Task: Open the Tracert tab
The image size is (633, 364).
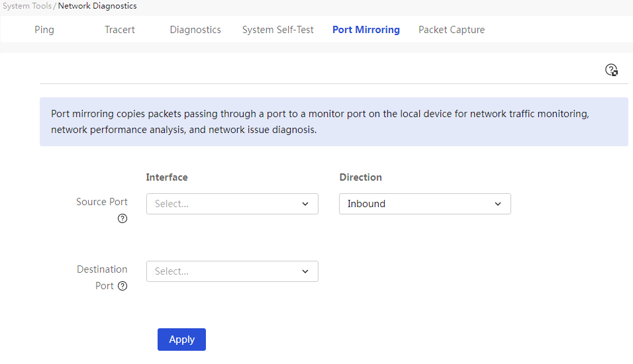Action: point(119,30)
